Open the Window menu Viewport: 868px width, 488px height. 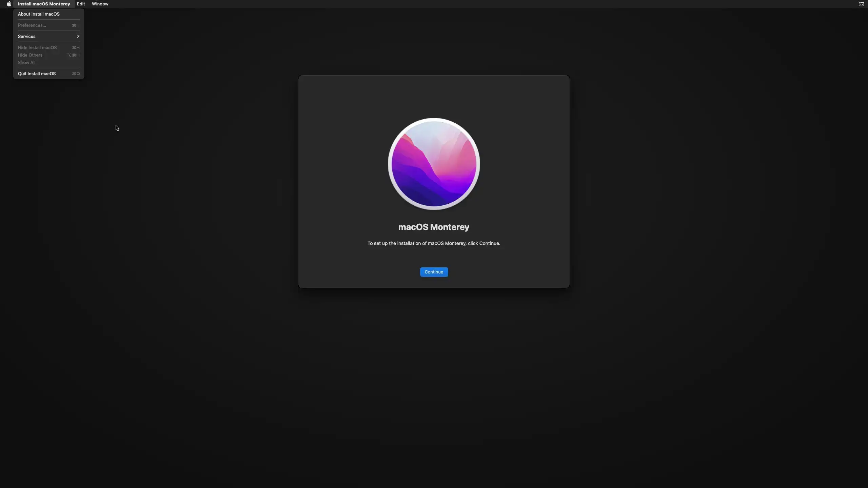(100, 4)
